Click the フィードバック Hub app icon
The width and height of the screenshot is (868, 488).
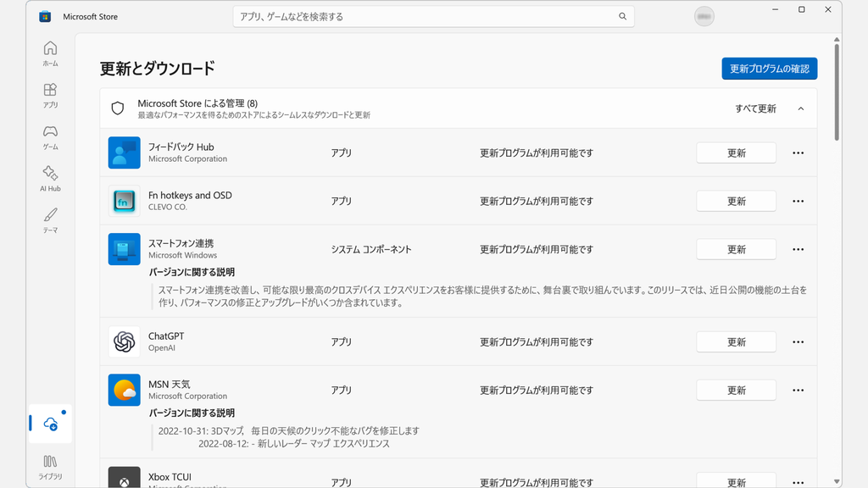124,152
